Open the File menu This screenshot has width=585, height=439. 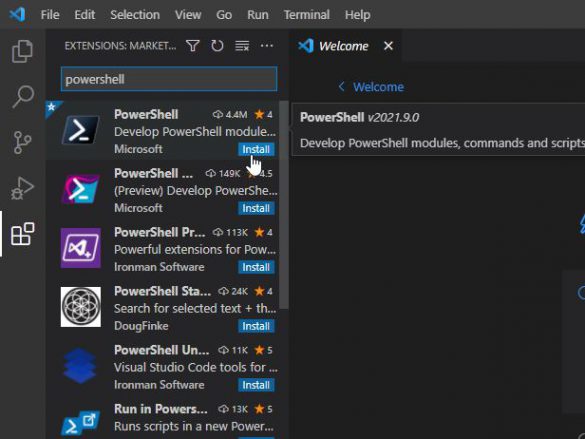click(50, 15)
